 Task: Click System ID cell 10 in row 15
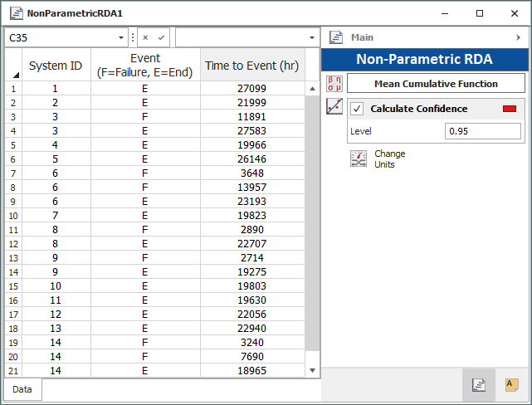tap(56, 286)
